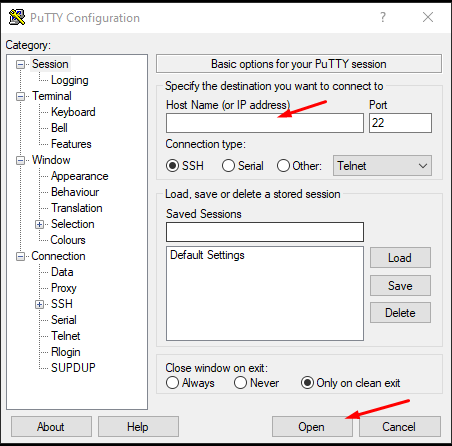This screenshot has height=446, width=452.
Task: Click the Open button to connect
Action: pos(312,427)
